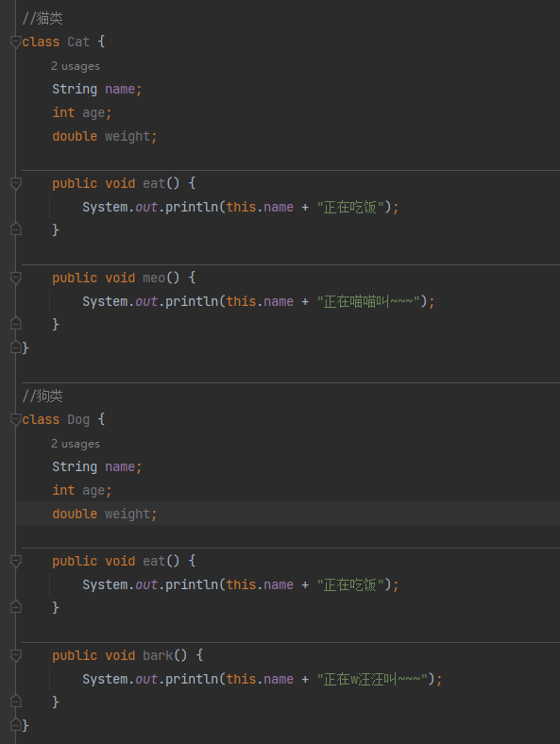This screenshot has height=744, width=560.
Task: Click 'System' in Dog's eat() method
Action: point(105,585)
